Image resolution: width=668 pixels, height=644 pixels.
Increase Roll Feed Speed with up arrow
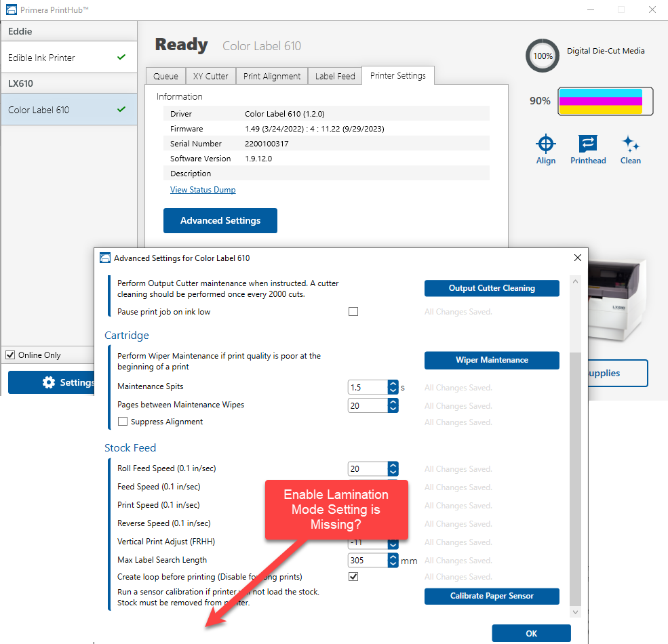click(x=393, y=465)
